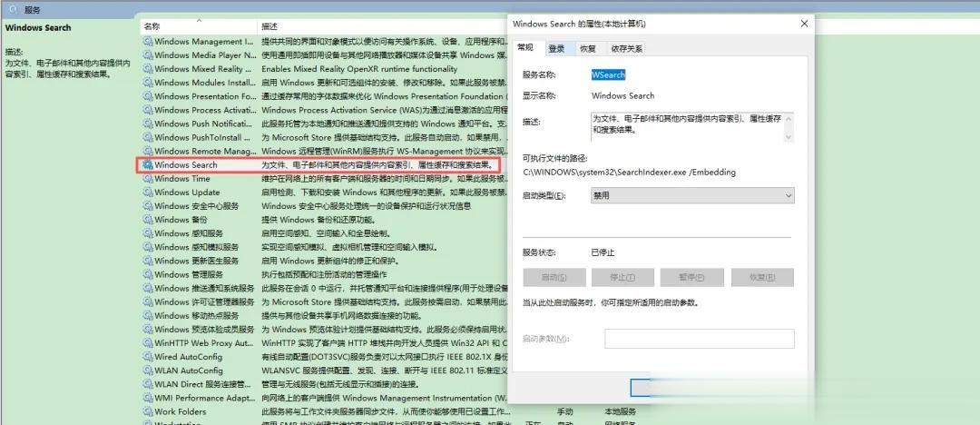The width and height of the screenshot is (980, 425).
Task: Switch to the 常规 tab
Action: pyautogui.click(x=525, y=48)
